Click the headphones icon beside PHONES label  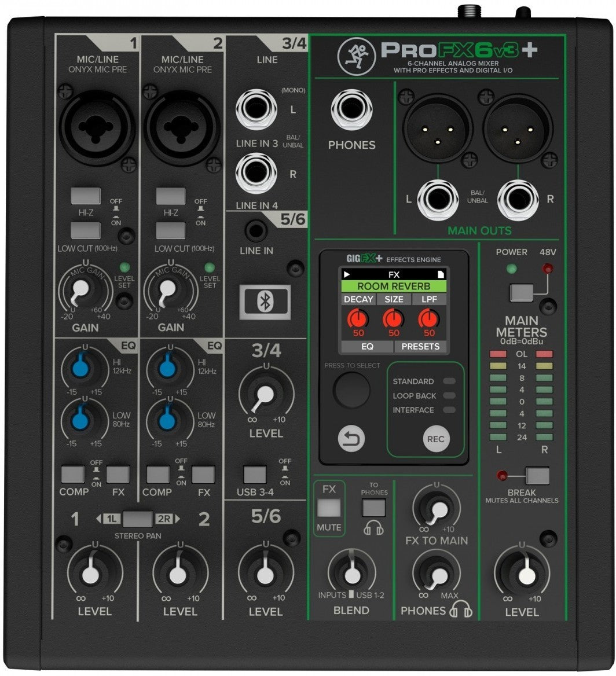click(x=461, y=609)
